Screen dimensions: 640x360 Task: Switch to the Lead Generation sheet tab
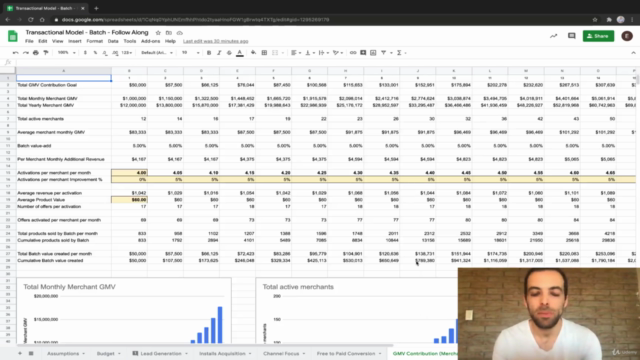tap(160, 353)
